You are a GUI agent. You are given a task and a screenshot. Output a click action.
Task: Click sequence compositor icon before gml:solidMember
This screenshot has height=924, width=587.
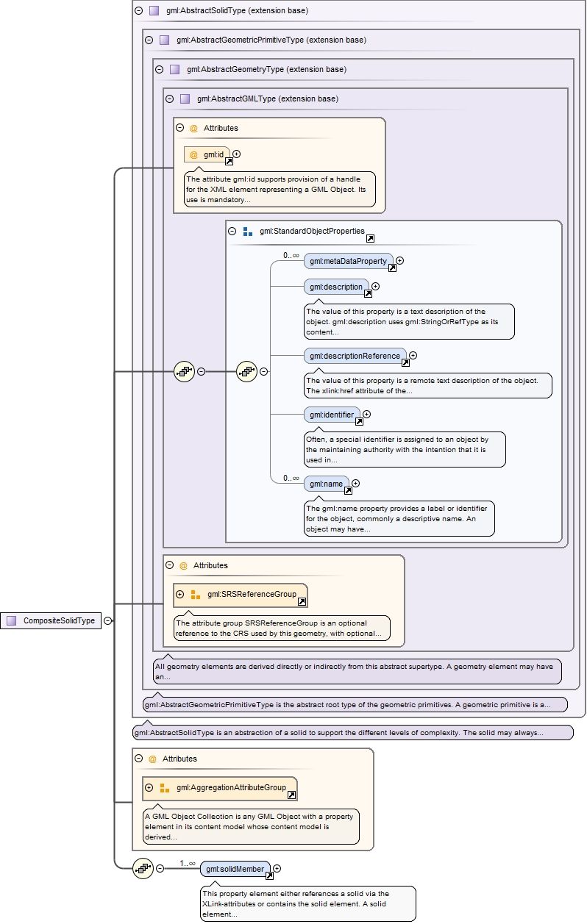coord(143,869)
